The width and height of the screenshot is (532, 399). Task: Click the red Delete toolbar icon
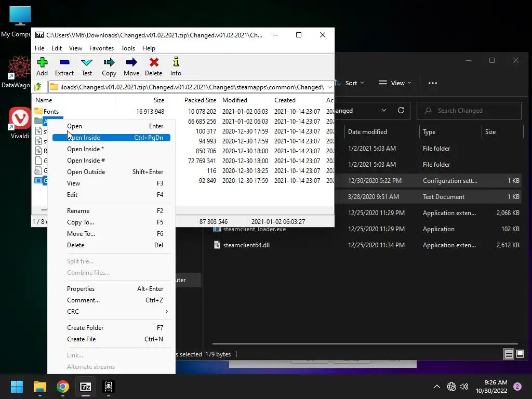[154, 66]
